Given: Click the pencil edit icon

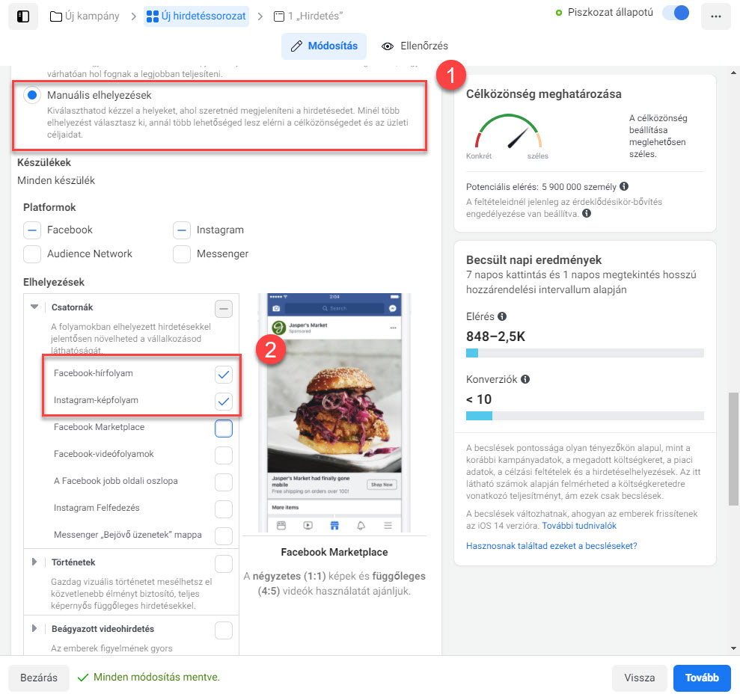Looking at the screenshot, I should [296, 46].
